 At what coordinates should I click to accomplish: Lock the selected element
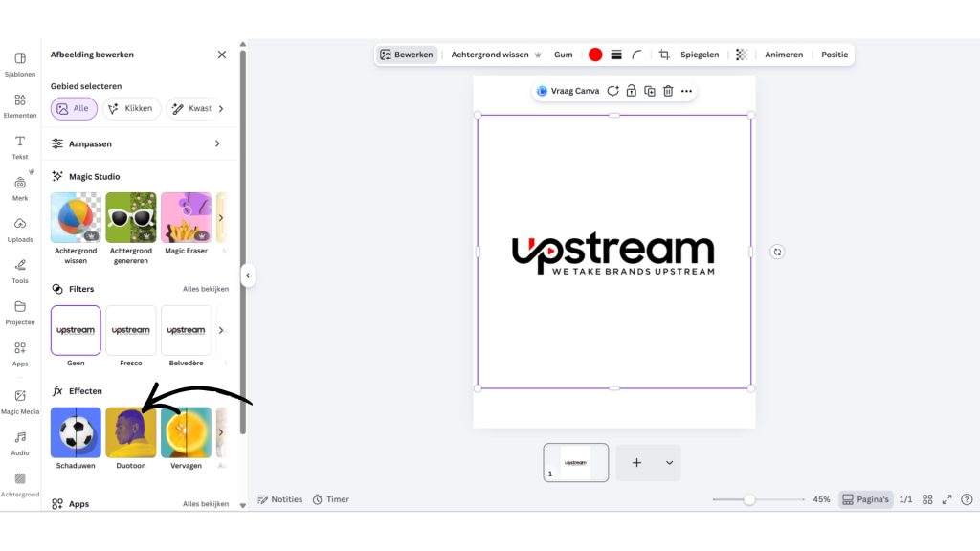click(632, 91)
